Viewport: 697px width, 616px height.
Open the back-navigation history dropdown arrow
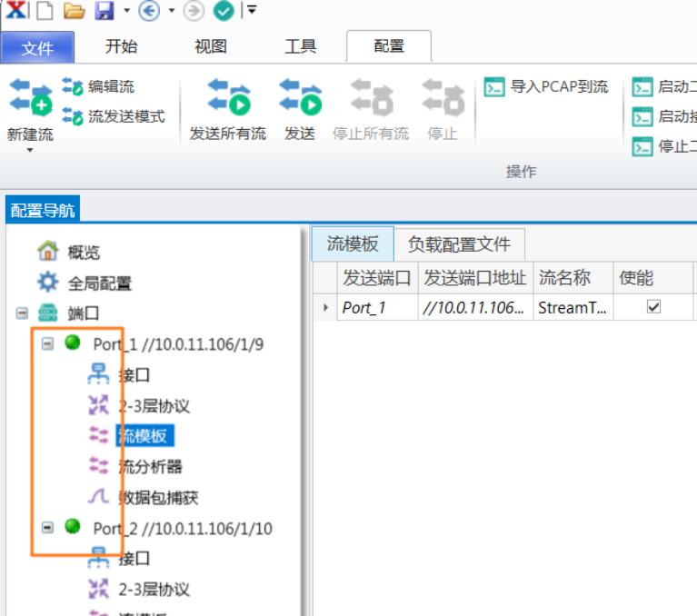point(172,10)
